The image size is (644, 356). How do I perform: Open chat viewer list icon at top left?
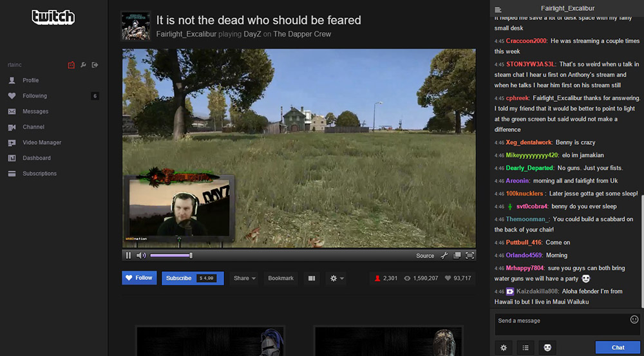[498, 10]
